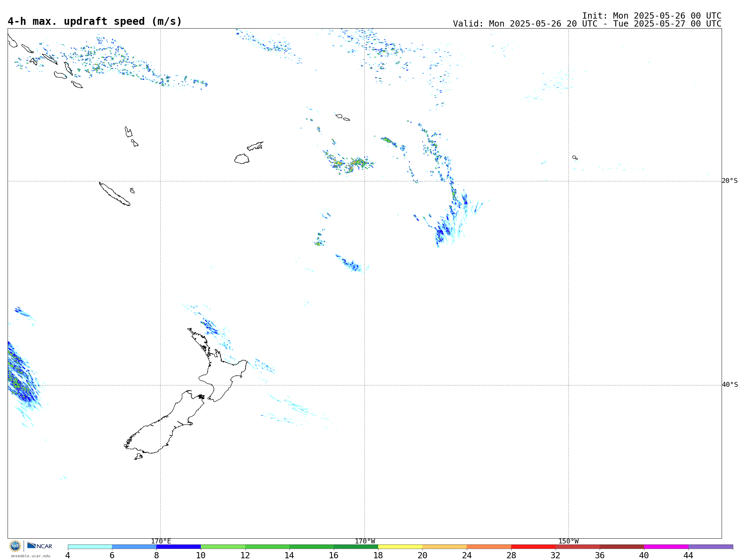744x560 pixels.
Task: Click the purple above-44 colorbar segment
Action: tap(711, 547)
